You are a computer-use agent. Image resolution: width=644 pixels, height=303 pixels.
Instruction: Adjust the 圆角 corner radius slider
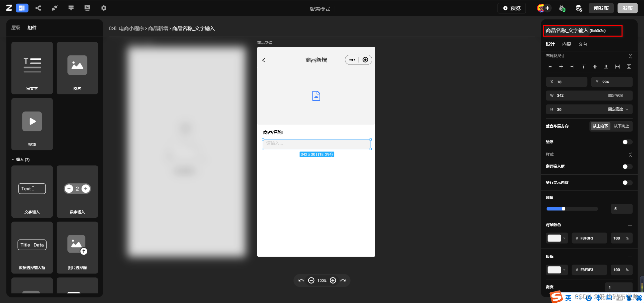click(572, 209)
